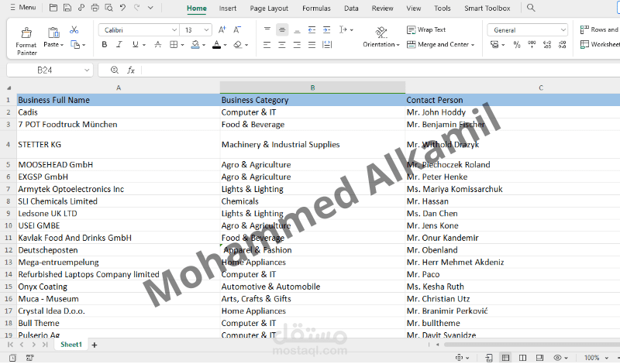Decrease indent icon
This screenshot has height=364, width=620.
[x=312, y=29]
